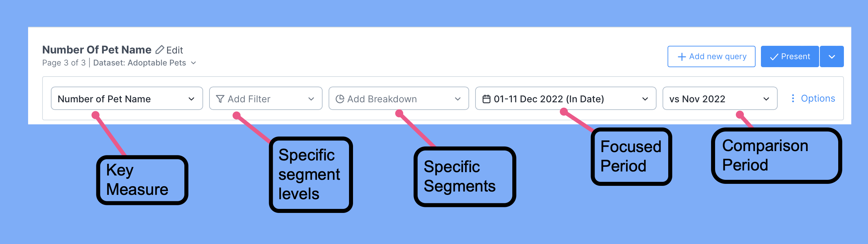Click the Present button
This screenshot has height=244, width=868.
pyautogui.click(x=789, y=56)
